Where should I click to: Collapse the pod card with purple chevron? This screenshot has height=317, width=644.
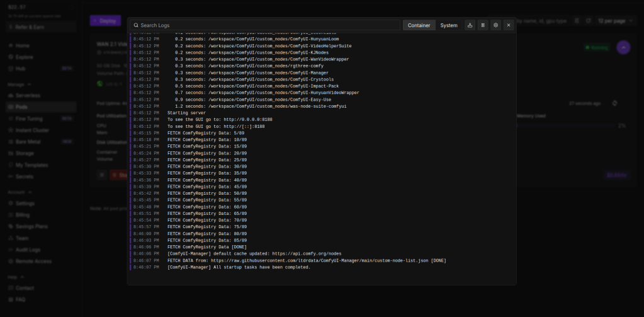tap(623, 47)
